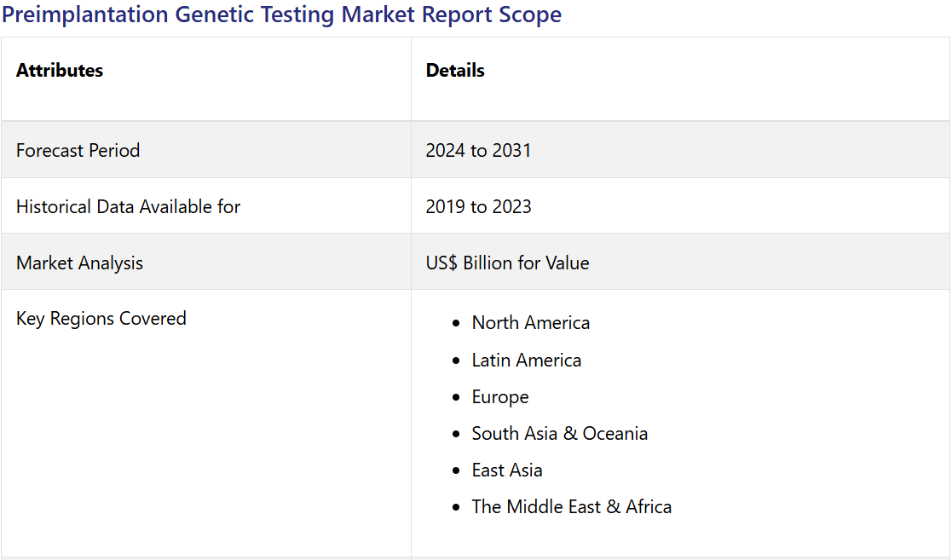Image resolution: width=952 pixels, height=560 pixels.
Task: Click the 'Preimplantation Genetic Testing Market Report Scope' heading
Action: pyautogui.click(x=282, y=14)
